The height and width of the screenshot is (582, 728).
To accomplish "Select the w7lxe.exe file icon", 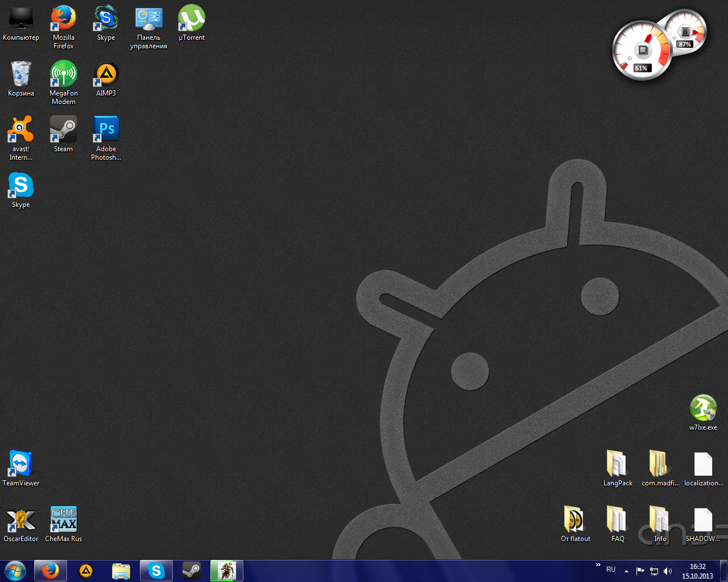I will click(703, 413).
